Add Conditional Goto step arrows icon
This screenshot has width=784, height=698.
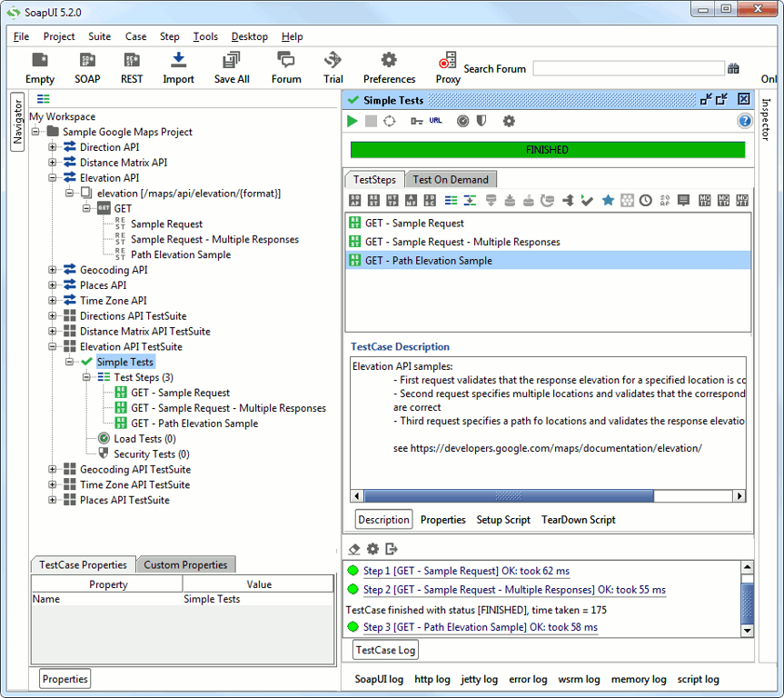[x=568, y=201]
